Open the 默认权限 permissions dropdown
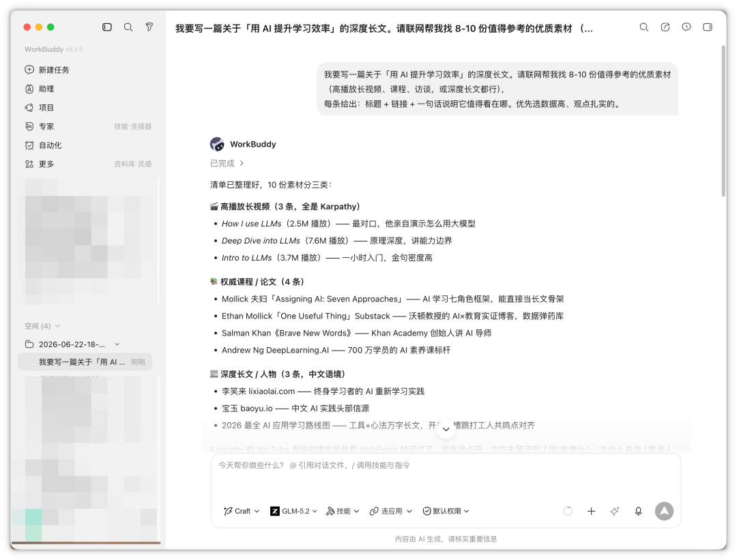737x560 pixels. (446, 511)
